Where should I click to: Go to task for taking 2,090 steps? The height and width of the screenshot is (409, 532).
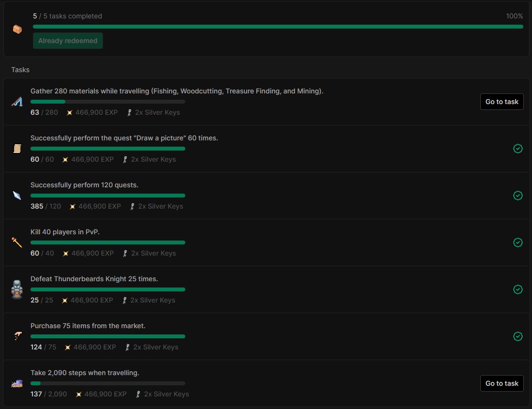pos(502,383)
